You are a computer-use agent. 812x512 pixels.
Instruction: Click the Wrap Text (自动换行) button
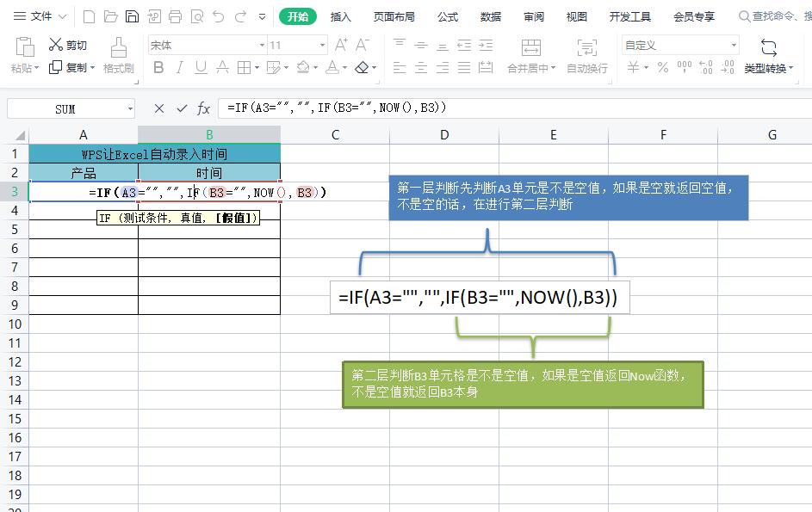point(586,55)
